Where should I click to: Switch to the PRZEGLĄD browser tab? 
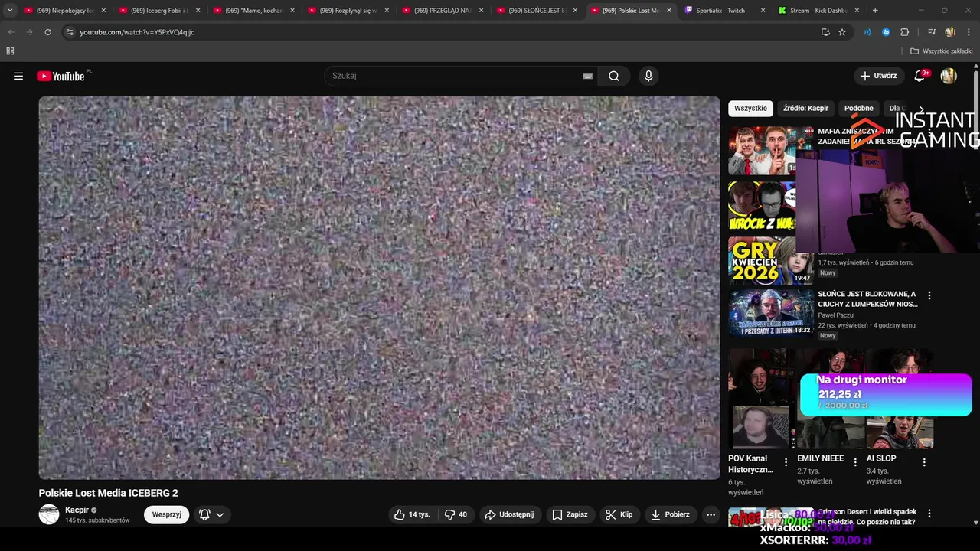tap(442, 11)
